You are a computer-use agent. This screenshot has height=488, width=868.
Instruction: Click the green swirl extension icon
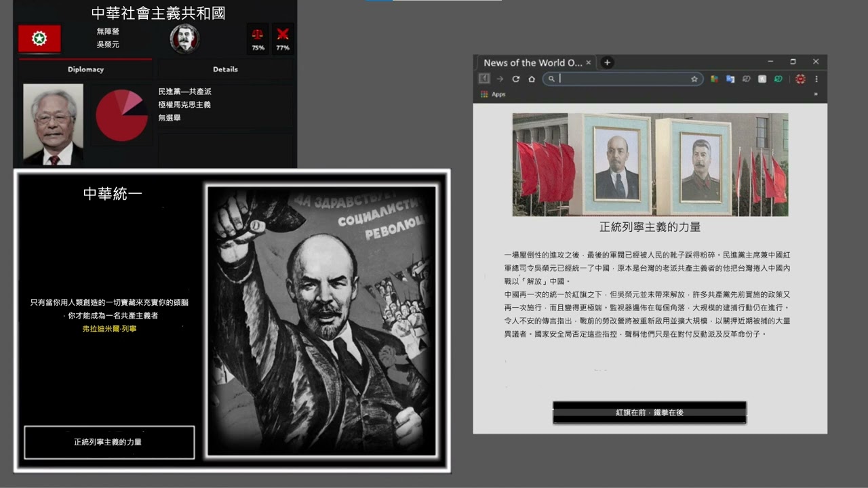click(778, 79)
